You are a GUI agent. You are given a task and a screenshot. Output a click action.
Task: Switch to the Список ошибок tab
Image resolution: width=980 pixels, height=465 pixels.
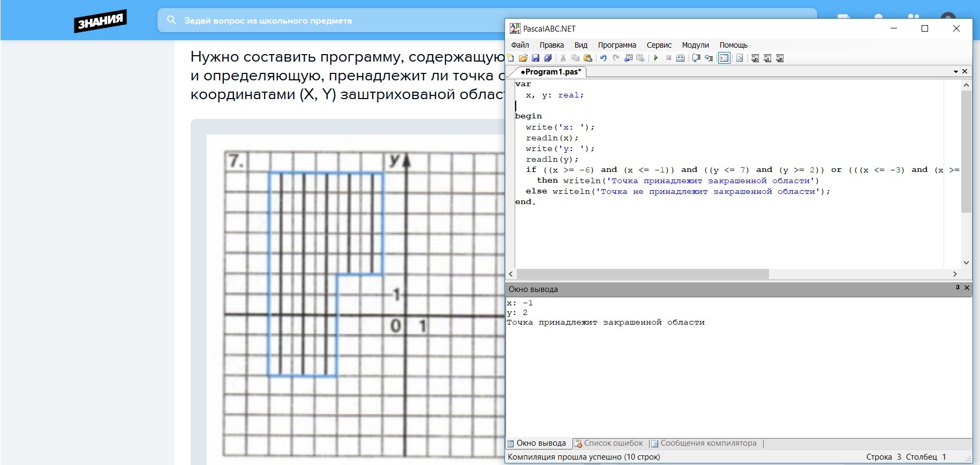point(608,443)
